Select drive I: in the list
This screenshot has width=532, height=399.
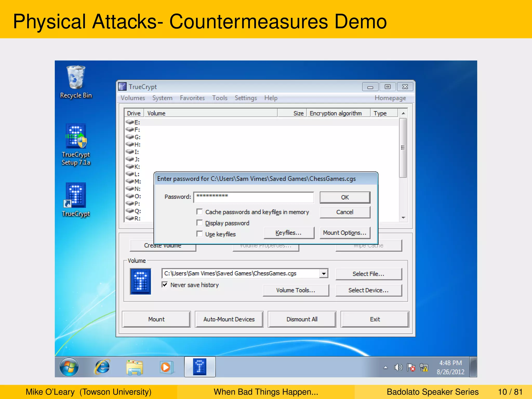(261, 152)
